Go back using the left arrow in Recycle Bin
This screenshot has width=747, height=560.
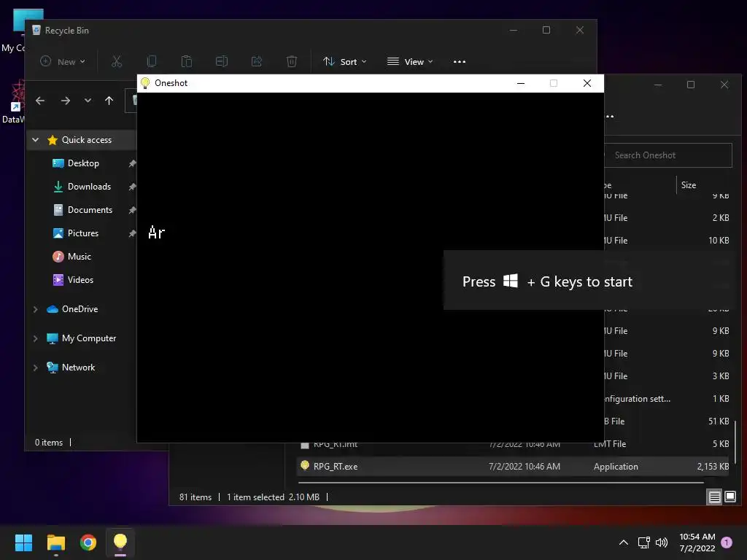click(40, 101)
